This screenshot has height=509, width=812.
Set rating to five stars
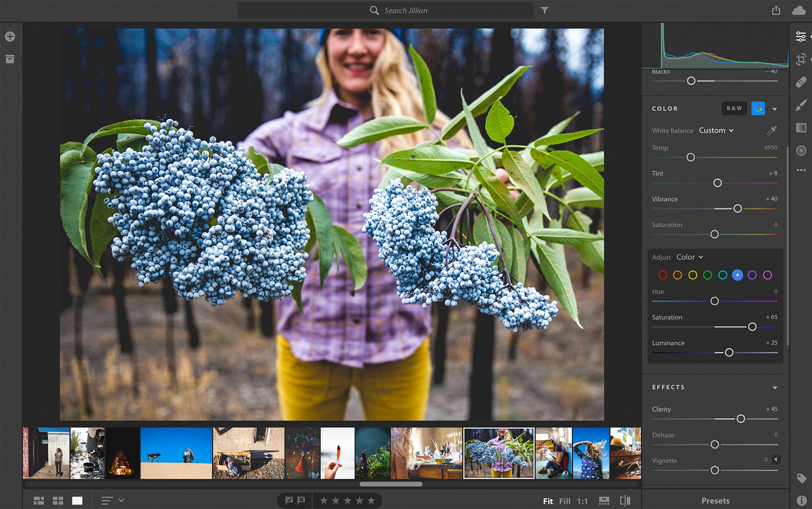click(371, 500)
